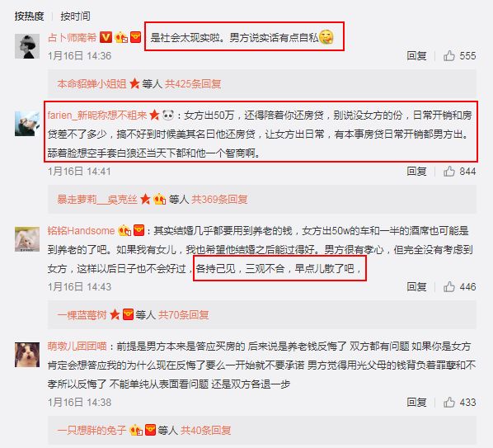493x448 pixels.
Task: Like the 铭铭Handsome comment with 446 likes
Action: [x=449, y=286]
